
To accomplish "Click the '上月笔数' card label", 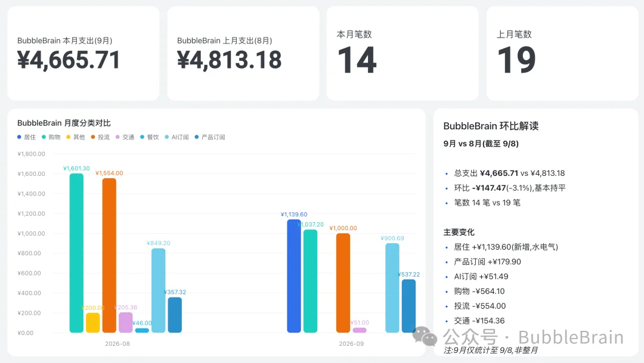I will [514, 34].
